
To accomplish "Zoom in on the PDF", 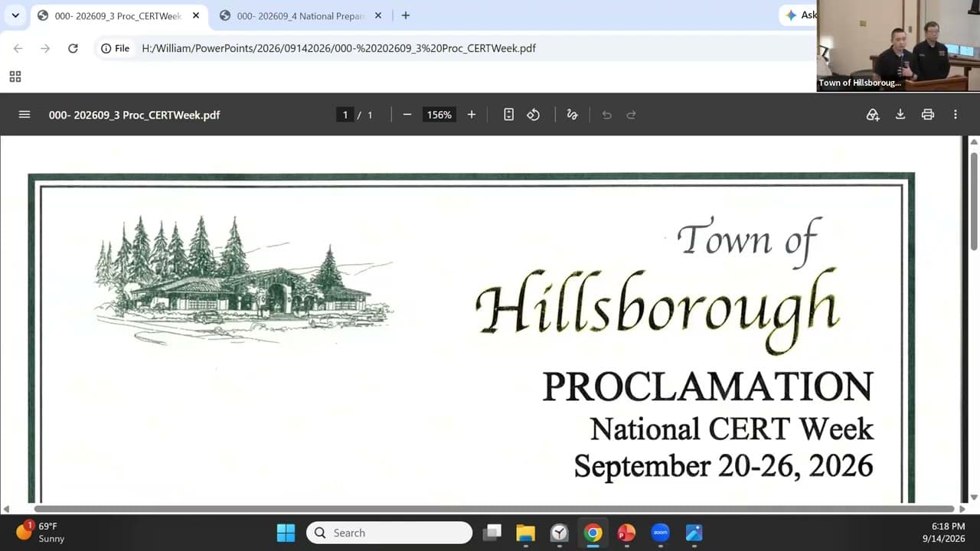I will pos(472,115).
